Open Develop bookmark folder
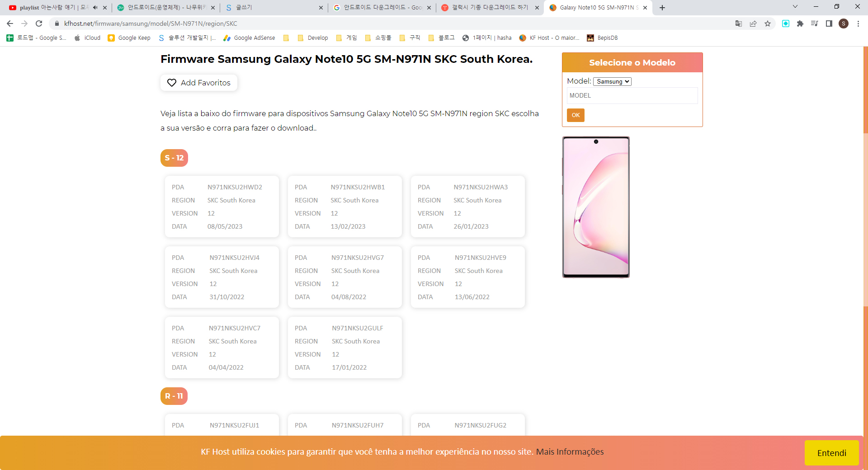This screenshot has width=868, height=470. point(313,38)
